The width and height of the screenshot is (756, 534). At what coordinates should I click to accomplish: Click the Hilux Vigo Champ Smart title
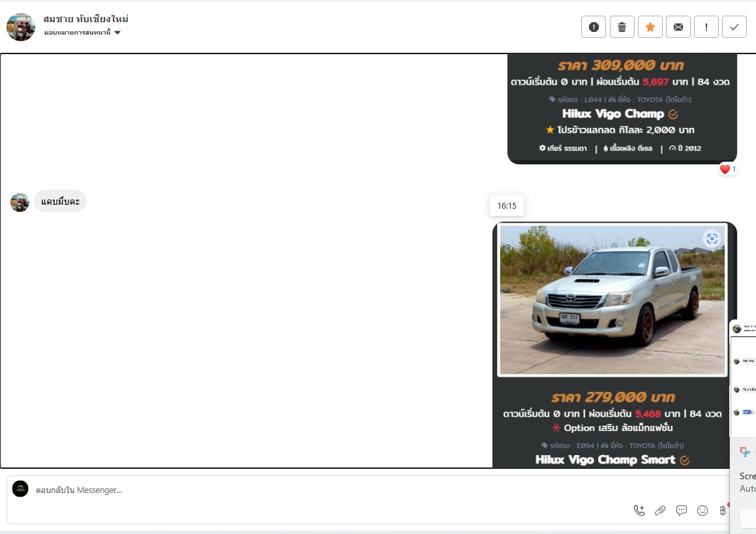(605, 460)
